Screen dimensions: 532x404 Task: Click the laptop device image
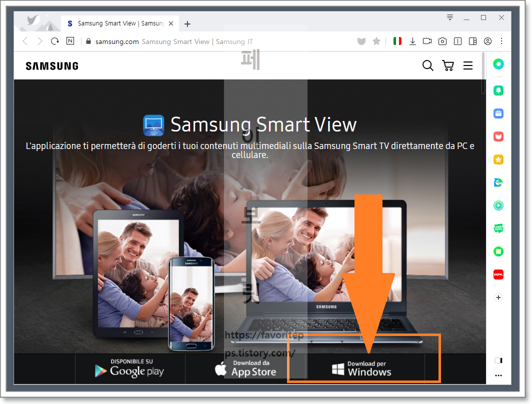click(325, 272)
